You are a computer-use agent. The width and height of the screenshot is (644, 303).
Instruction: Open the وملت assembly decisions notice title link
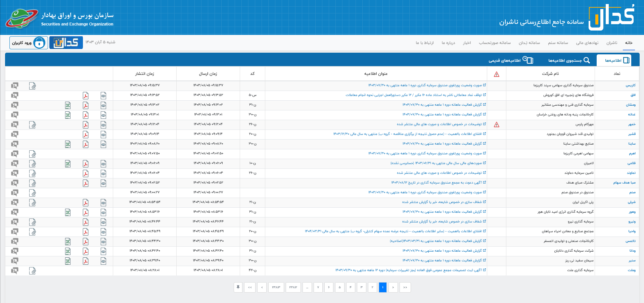pos(409,270)
